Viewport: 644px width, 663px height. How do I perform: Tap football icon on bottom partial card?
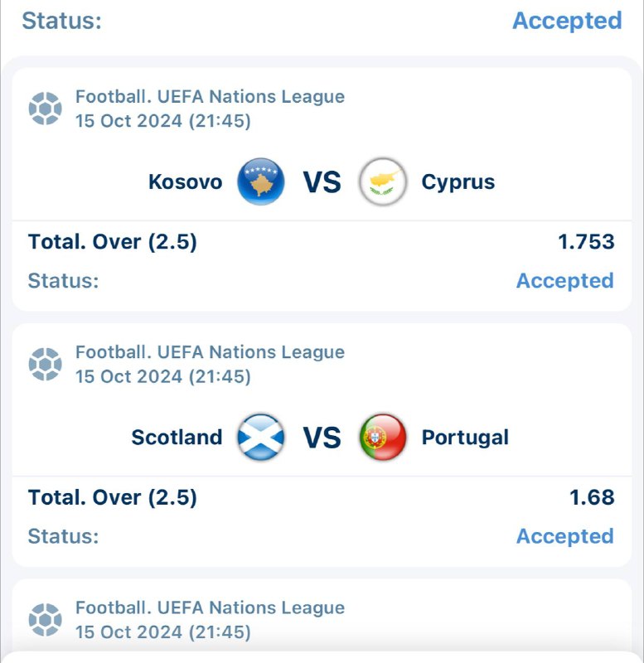pos(45,619)
